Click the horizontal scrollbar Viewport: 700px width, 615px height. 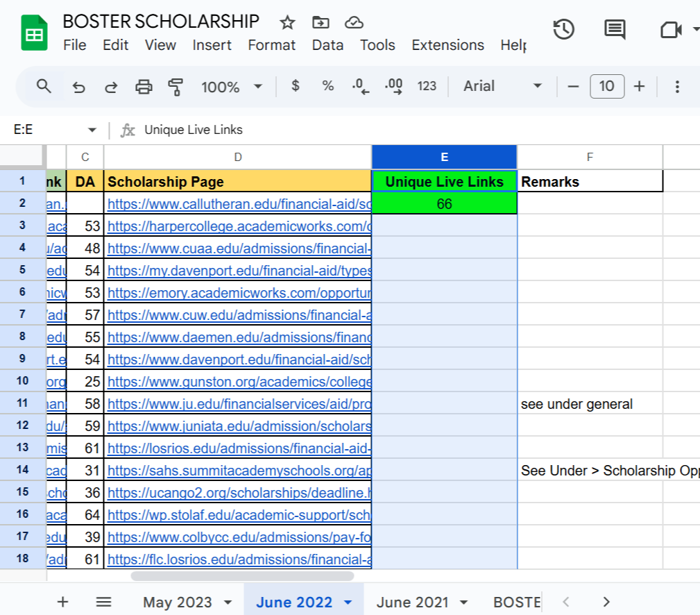tap(242, 575)
